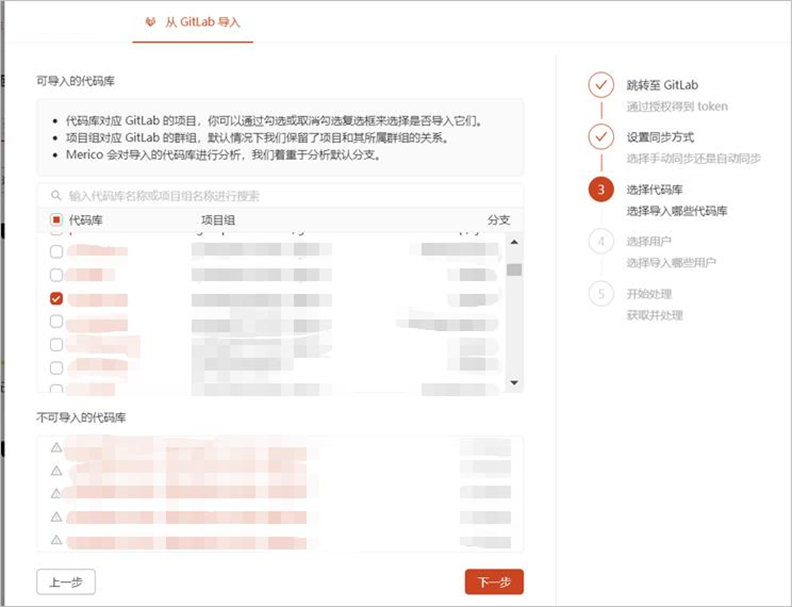
Task: Click the 通过授权得到 token description
Action: click(x=677, y=107)
